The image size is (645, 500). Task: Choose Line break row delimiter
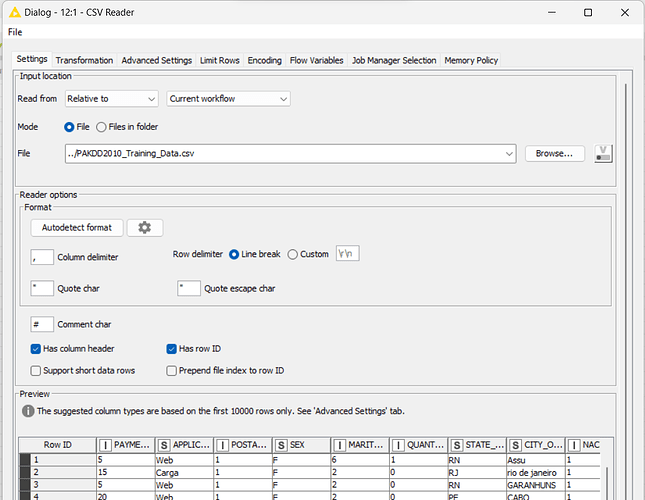[x=234, y=255]
